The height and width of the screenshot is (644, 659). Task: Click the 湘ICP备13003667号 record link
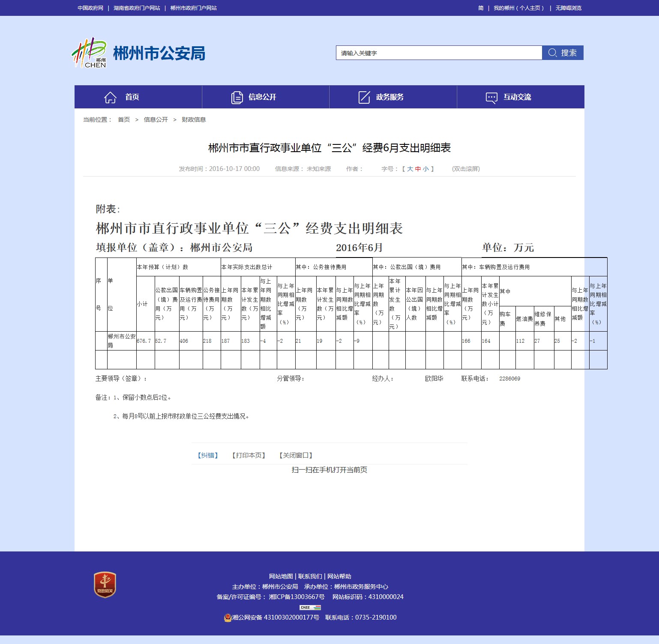297,597
